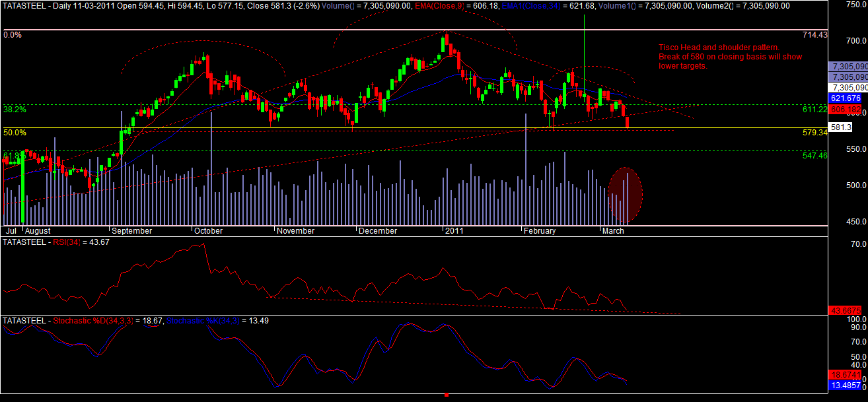
Task: Click the Tisco Head and shoulder annotation text
Action: (x=730, y=57)
